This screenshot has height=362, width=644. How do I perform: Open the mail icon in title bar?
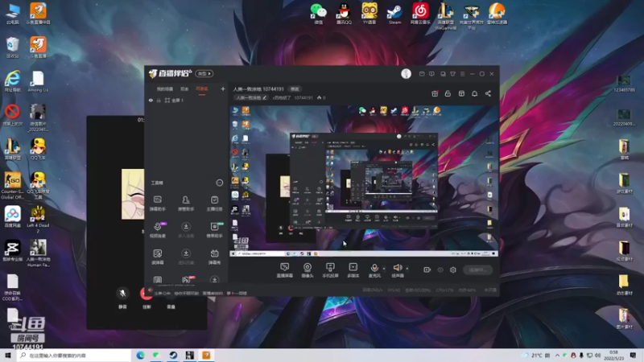click(x=422, y=74)
